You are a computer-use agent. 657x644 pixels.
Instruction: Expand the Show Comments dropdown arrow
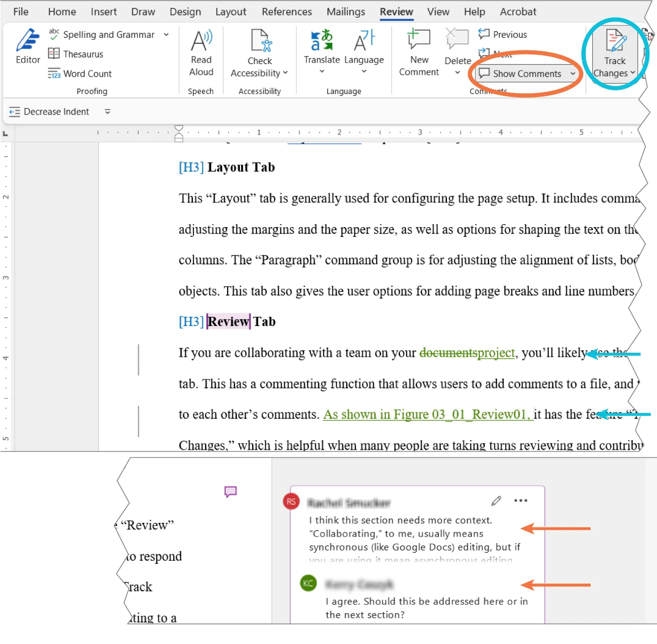click(573, 74)
